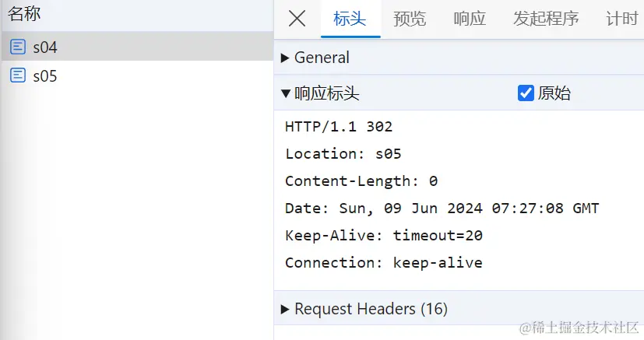644x340 pixels.
Task: Switch to the 预览 tab
Action: point(410,19)
